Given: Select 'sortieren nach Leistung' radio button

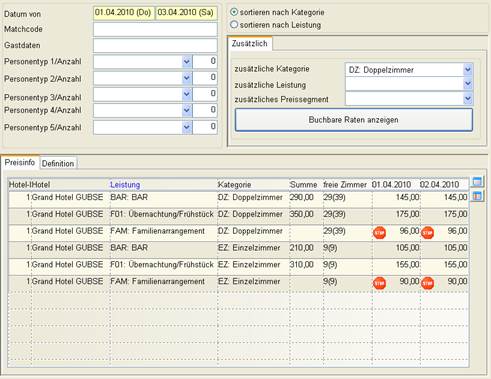Looking at the screenshot, I should click(x=234, y=25).
